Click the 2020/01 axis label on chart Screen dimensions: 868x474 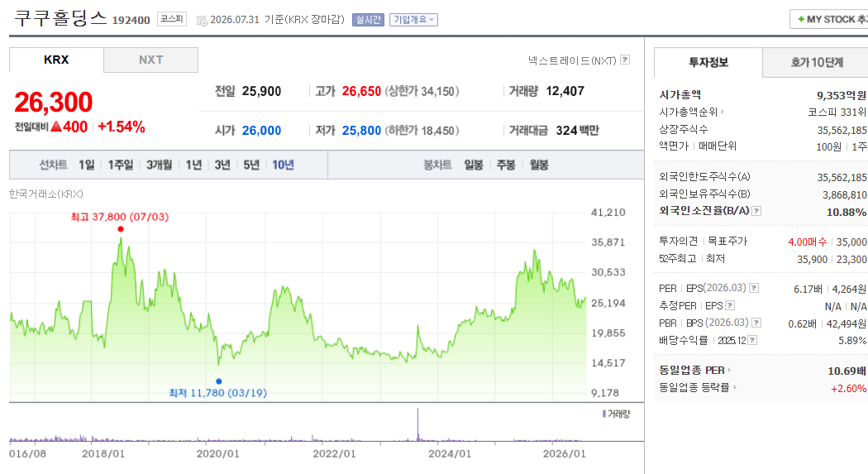point(218,454)
